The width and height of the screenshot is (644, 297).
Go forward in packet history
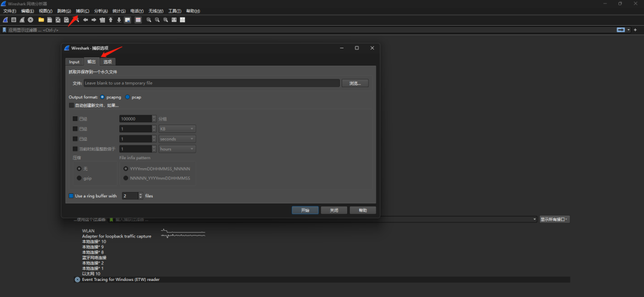(94, 20)
